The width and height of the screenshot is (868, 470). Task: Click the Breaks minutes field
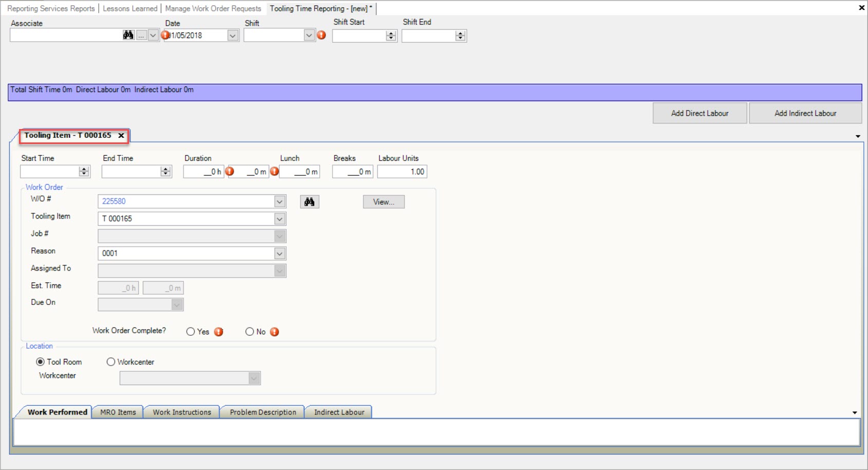(x=353, y=172)
